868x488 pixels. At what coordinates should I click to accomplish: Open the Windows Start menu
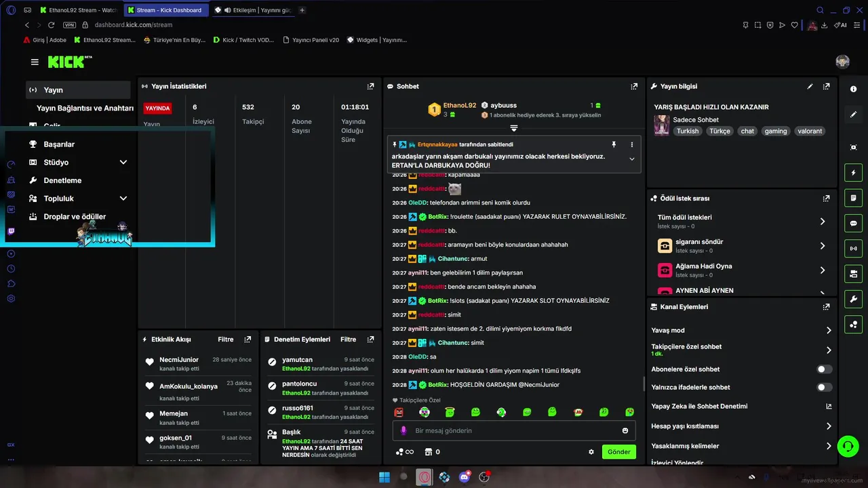pos(384,476)
